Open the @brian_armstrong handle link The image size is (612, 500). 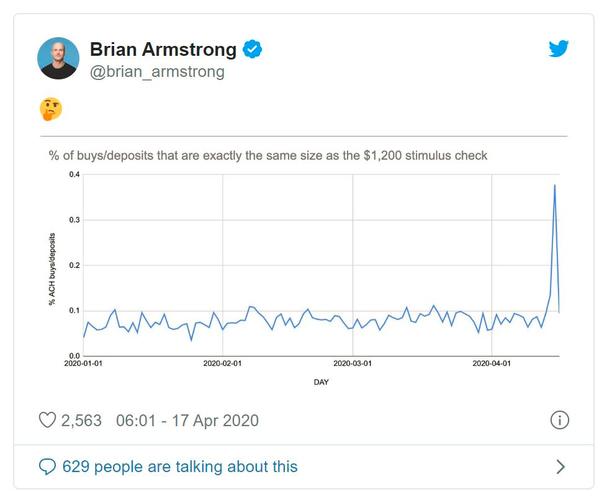[x=157, y=72]
